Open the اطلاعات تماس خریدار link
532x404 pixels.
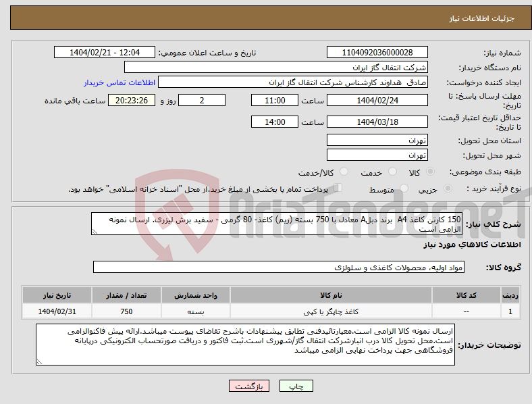119,82
